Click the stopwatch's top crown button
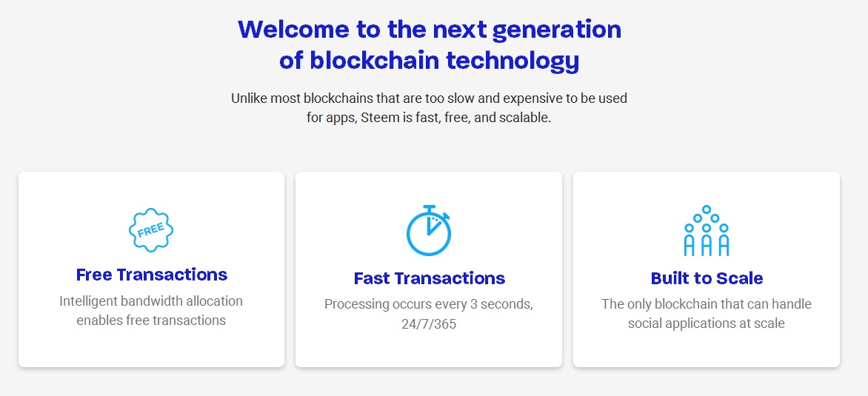 tap(429, 207)
